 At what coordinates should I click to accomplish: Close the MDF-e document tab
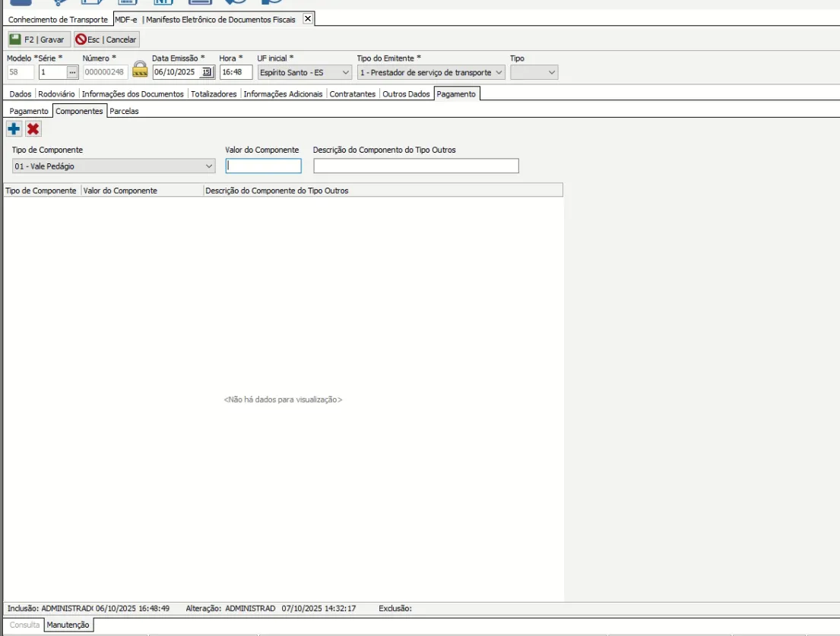coord(307,19)
